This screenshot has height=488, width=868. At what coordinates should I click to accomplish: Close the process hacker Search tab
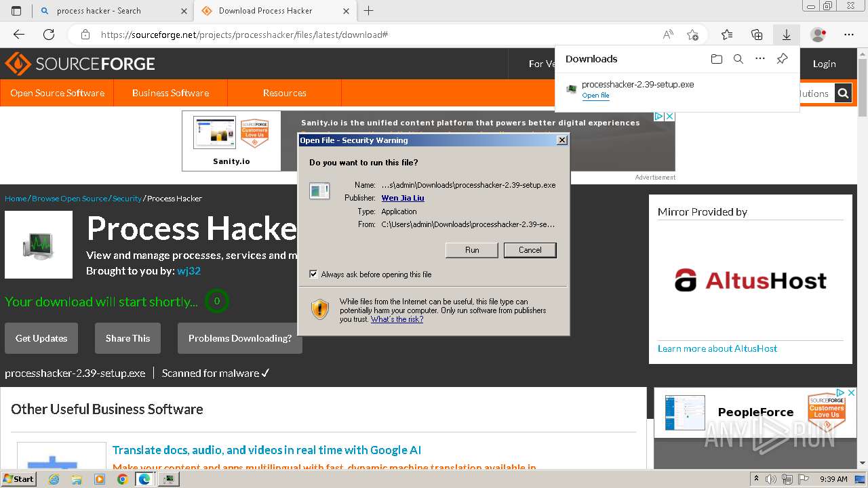tap(184, 11)
